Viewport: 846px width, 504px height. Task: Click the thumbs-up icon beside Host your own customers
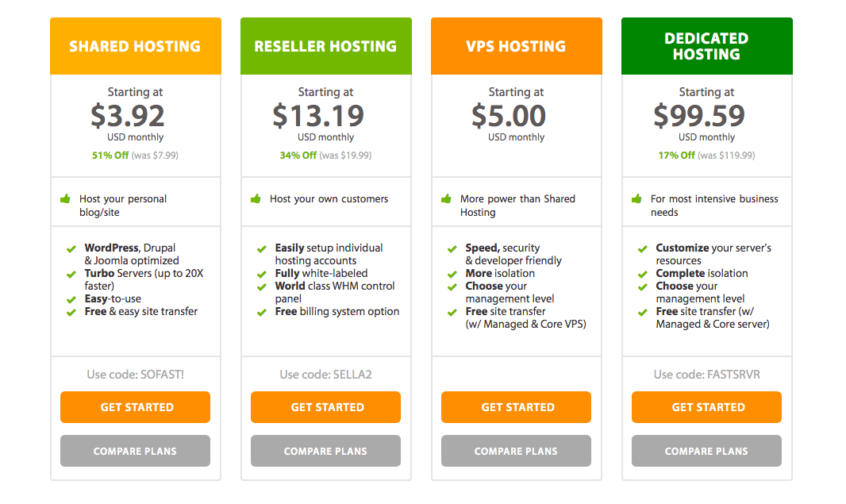coord(256,198)
